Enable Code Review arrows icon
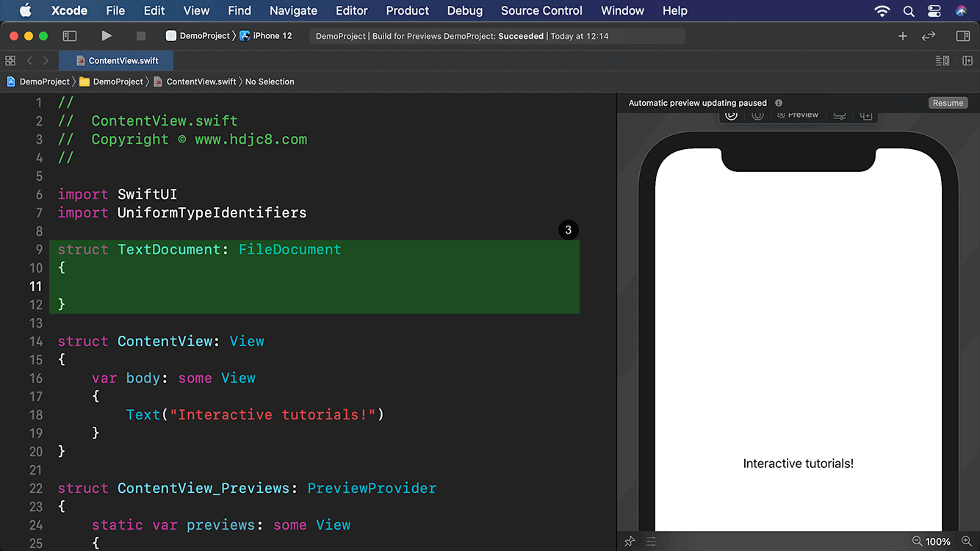Screen dimensions: 980x551 coord(929,35)
